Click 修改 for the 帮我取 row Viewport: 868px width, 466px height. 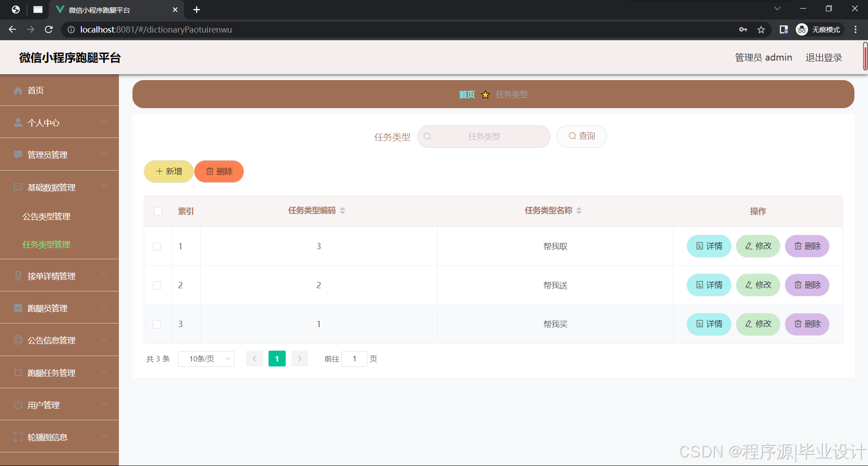pyautogui.click(x=758, y=246)
